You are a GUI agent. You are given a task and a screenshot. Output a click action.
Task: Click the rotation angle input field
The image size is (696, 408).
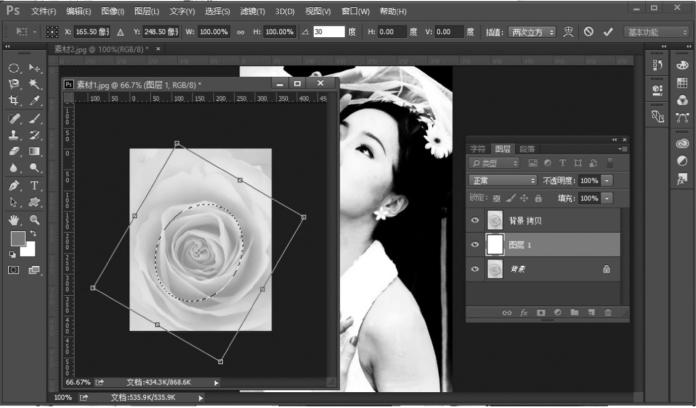[x=328, y=32]
